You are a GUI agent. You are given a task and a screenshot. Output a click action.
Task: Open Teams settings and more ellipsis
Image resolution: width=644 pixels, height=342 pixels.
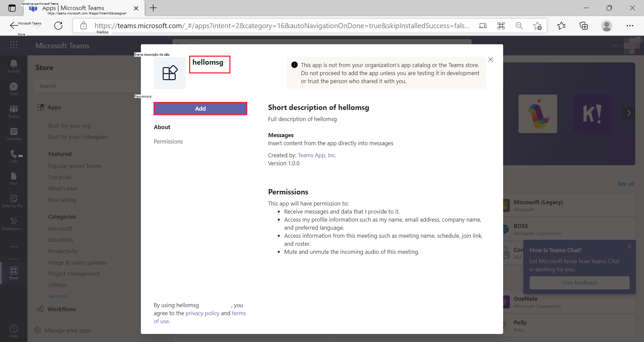click(x=616, y=46)
